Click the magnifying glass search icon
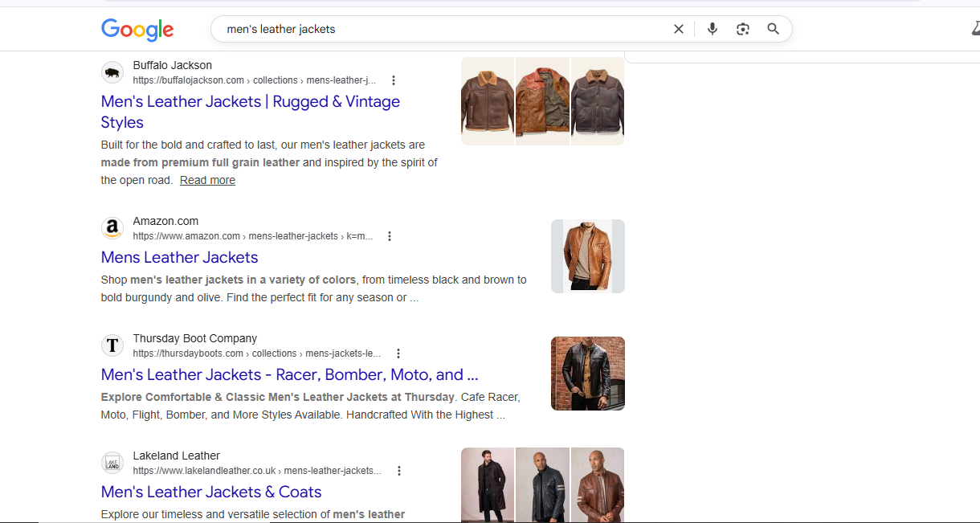This screenshot has height=523, width=980. (773, 28)
